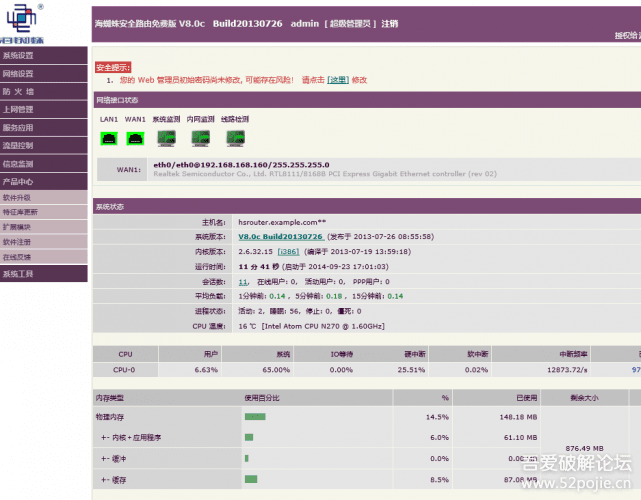Open the 服务应用 menu section
This screenshot has height=500, width=641.
click(x=18, y=128)
